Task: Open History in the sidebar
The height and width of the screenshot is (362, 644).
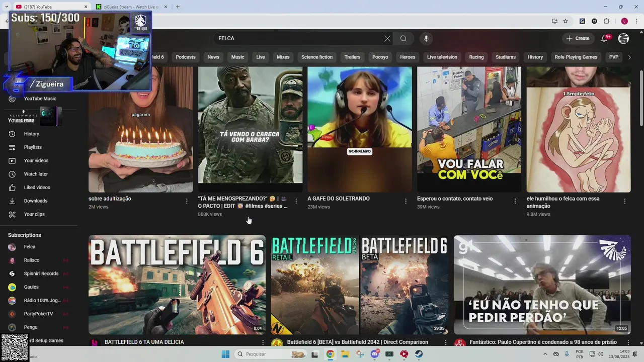Action: tap(39, 134)
